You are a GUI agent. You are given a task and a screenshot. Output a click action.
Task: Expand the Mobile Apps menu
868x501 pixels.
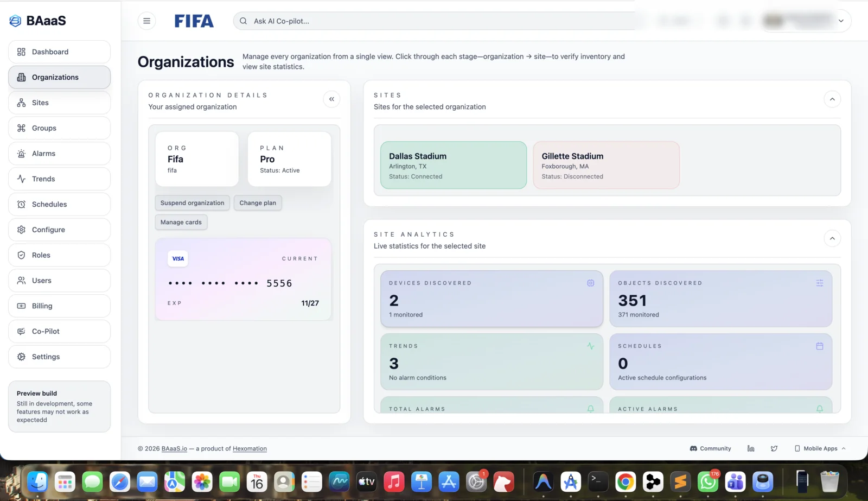pos(820,448)
